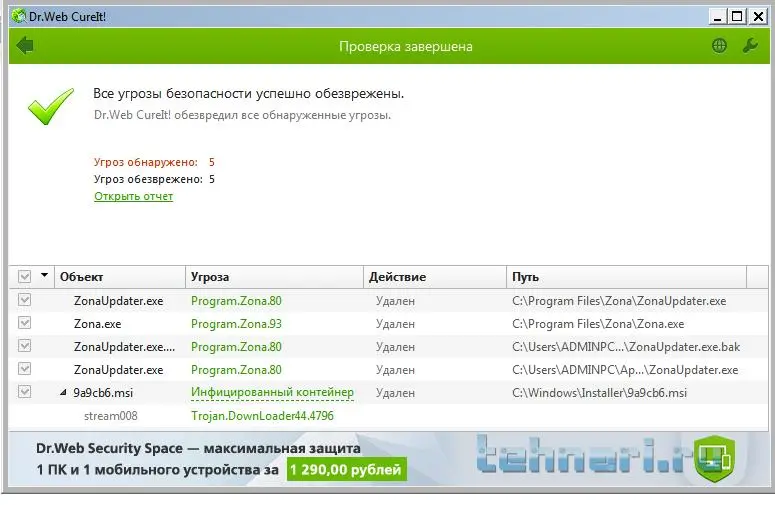Select the 9a9cb6.msi object name
Image resolution: width=775 pixels, height=505 pixels.
coord(103,393)
